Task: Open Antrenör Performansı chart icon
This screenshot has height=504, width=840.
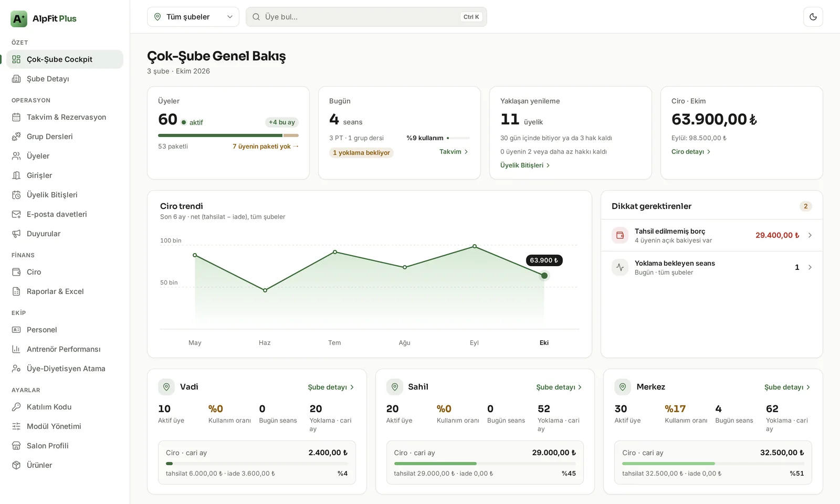Action: [x=16, y=349]
